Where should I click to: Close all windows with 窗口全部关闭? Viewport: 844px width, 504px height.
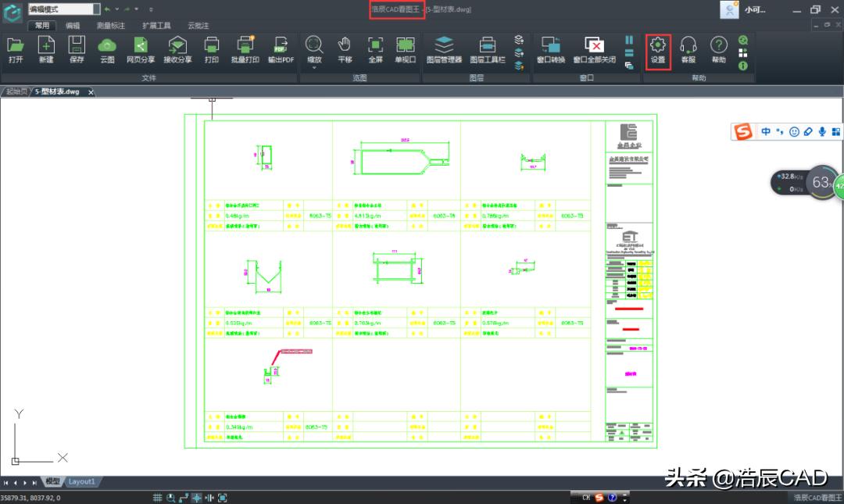(594, 50)
